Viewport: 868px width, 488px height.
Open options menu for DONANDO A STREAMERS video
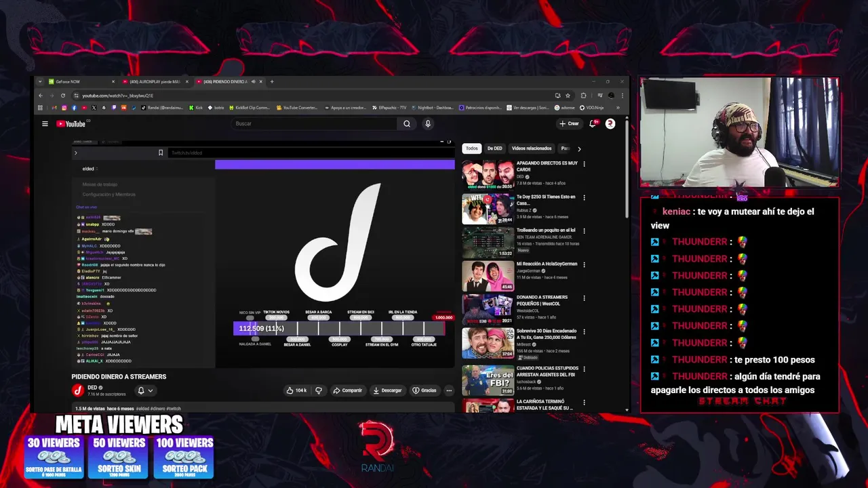tap(584, 298)
